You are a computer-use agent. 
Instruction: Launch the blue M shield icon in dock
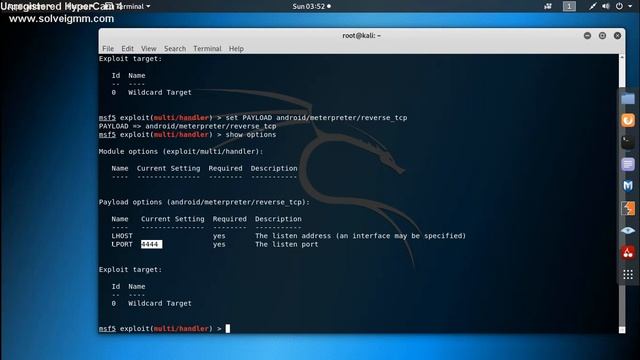pyautogui.click(x=628, y=186)
